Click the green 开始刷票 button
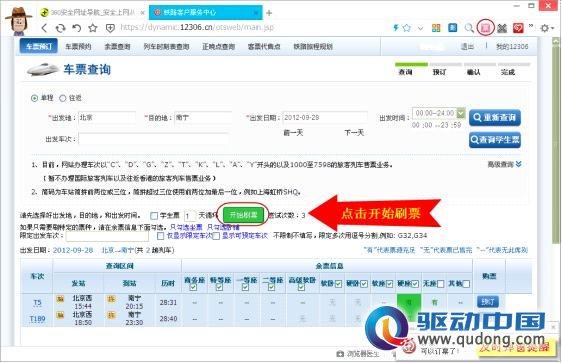The image size is (562, 363). (x=244, y=215)
